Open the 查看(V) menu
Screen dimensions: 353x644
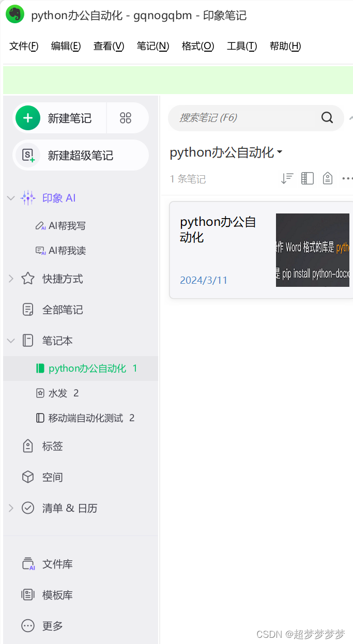coord(109,46)
